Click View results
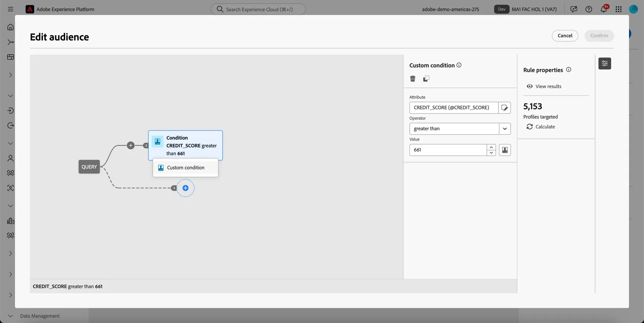This screenshot has width=644, height=323. tap(544, 86)
